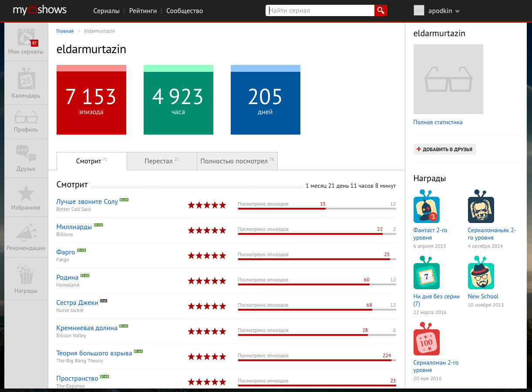Open the Сестра Джеки show link
The height and width of the screenshot is (392, 532).
[77, 303]
